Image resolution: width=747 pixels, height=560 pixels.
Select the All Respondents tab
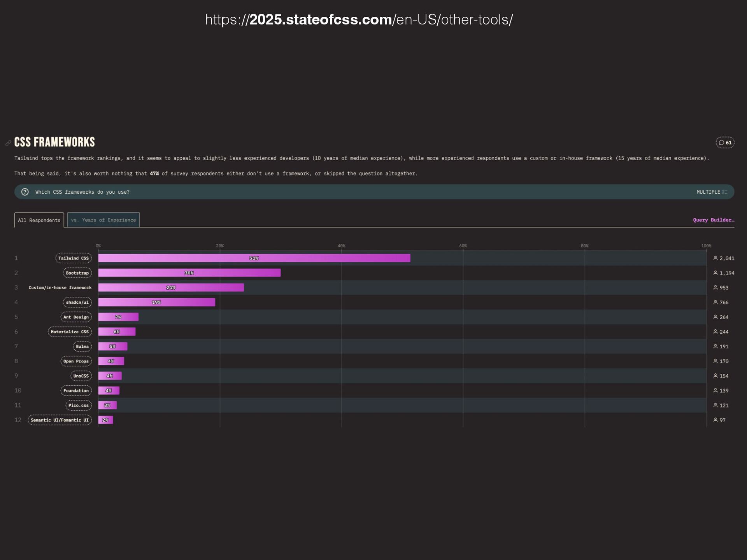point(39,220)
